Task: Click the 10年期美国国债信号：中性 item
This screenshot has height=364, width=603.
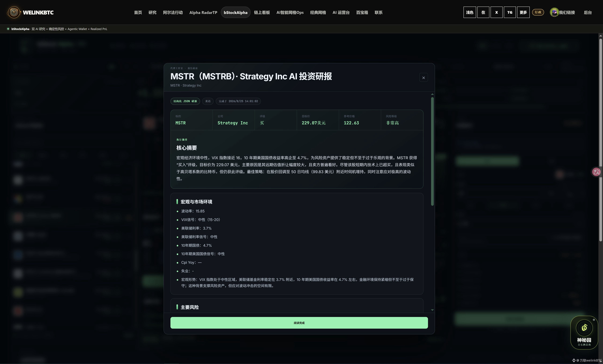Action: click(x=203, y=254)
